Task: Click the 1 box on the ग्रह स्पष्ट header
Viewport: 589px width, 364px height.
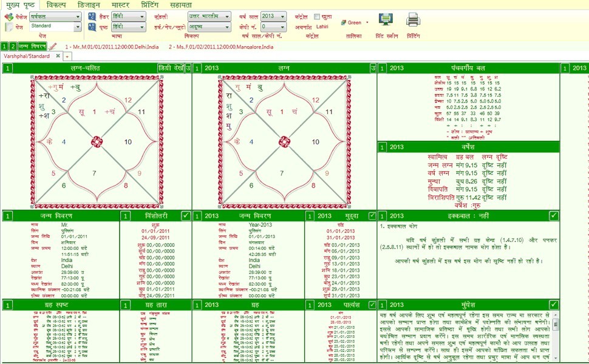Action: [7, 305]
